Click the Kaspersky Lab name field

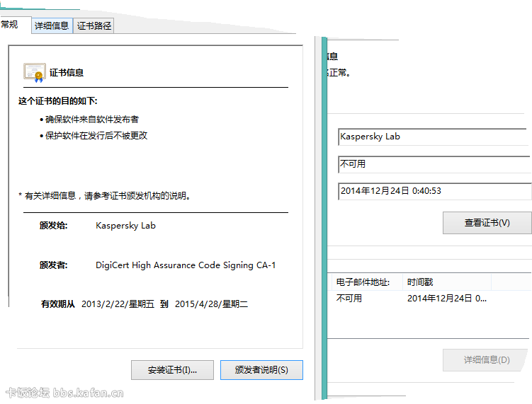coord(434,137)
